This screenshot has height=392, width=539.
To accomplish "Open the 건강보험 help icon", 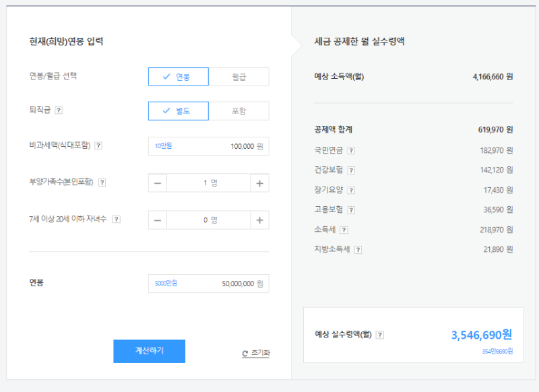I will 351,170.
